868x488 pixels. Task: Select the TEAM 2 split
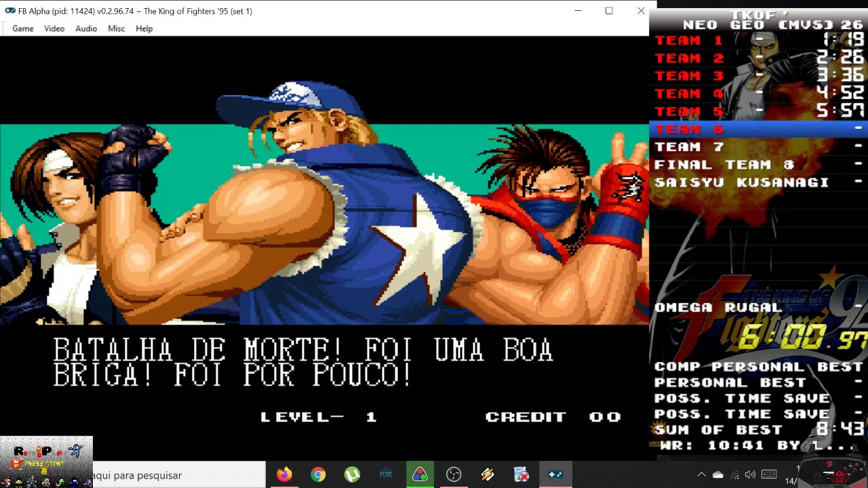tap(758, 58)
